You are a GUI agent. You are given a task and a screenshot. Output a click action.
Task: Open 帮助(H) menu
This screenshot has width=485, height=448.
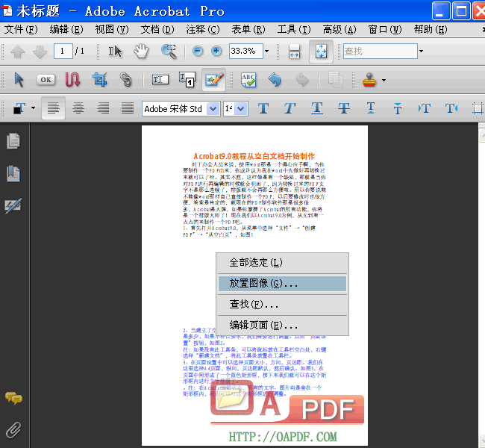pyautogui.click(x=431, y=30)
